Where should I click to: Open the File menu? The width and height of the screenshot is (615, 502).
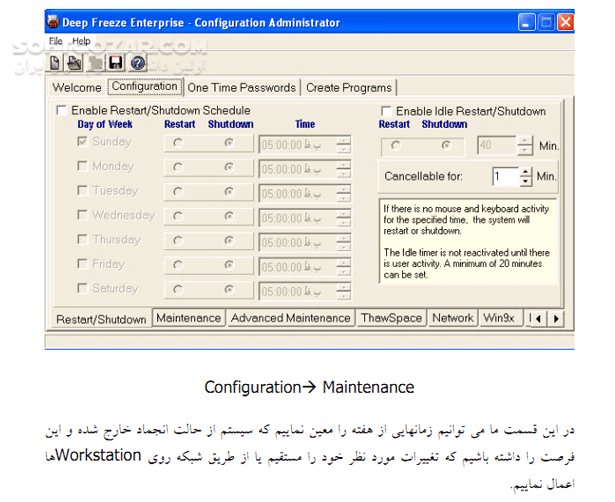(x=55, y=42)
